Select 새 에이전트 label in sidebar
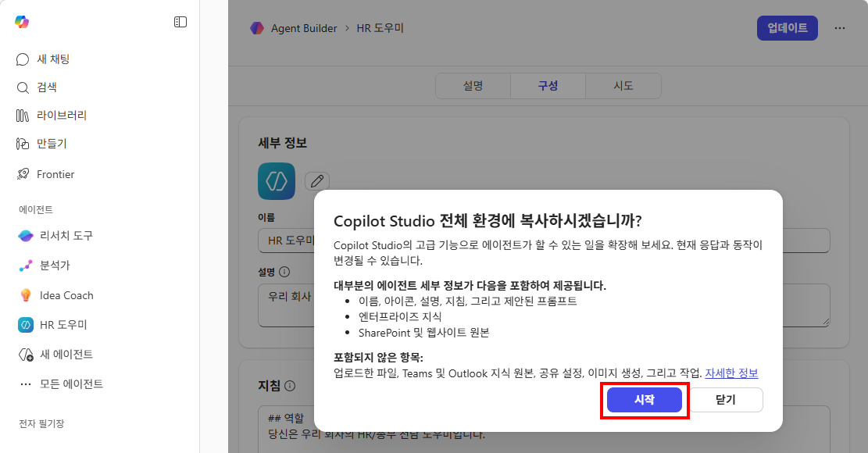Viewport: 868px width, 453px height. tap(66, 355)
